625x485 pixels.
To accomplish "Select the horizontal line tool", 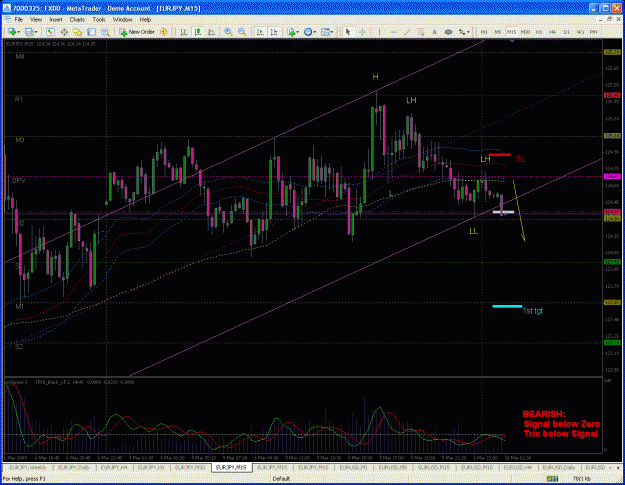I will (393, 32).
